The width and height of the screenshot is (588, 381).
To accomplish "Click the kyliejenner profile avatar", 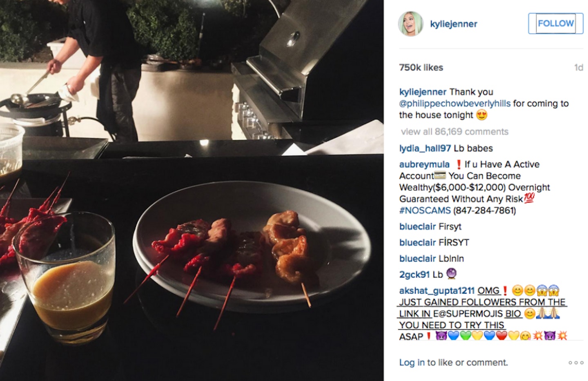I will (x=411, y=24).
